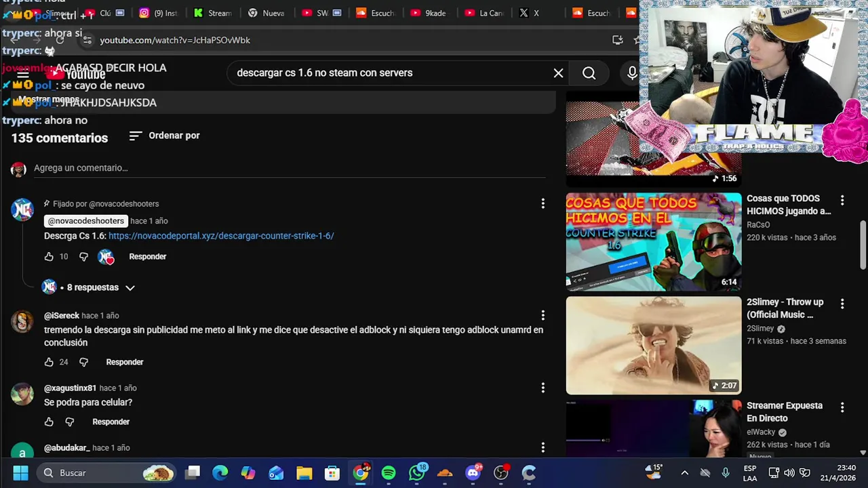
Task: Open menu for 'Cosas que TODOS HICIMOS' video
Action: [x=842, y=201]
